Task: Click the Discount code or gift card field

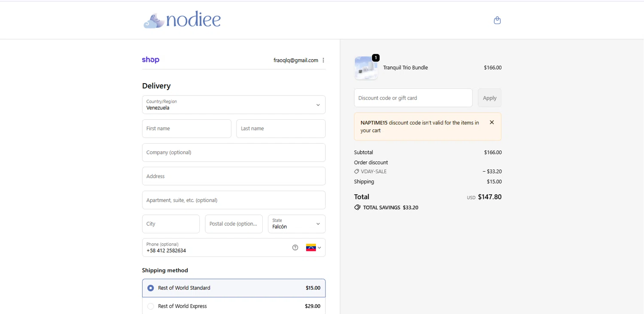Action: tap(413, 98)
